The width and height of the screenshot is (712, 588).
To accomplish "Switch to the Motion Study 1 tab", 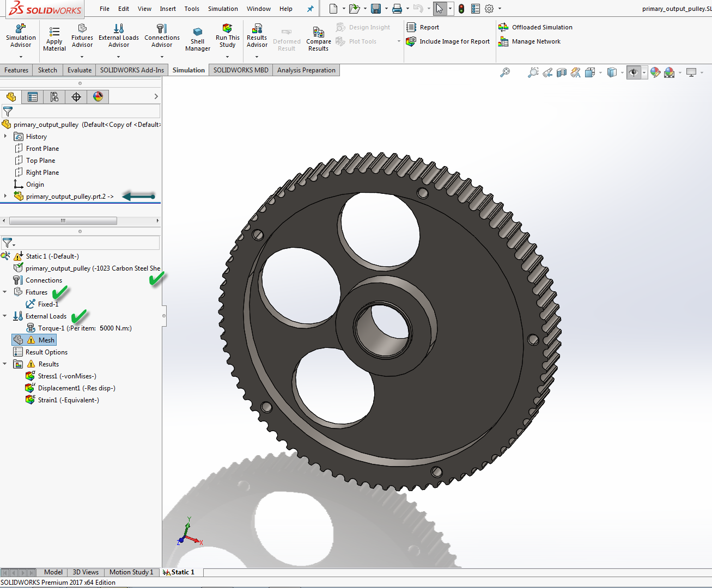I will pos(131,572).
